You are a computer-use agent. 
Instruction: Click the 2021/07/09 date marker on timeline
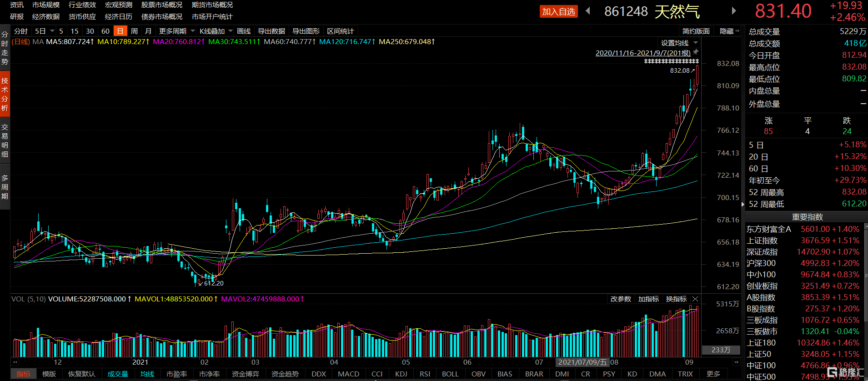(582, 362)
